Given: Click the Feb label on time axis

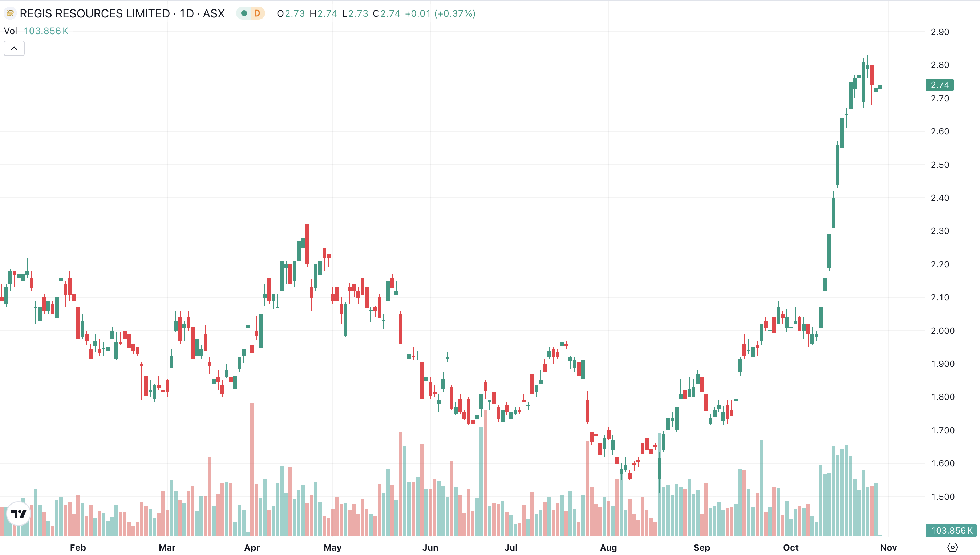Looking at the screenshot, I should 78,547.
